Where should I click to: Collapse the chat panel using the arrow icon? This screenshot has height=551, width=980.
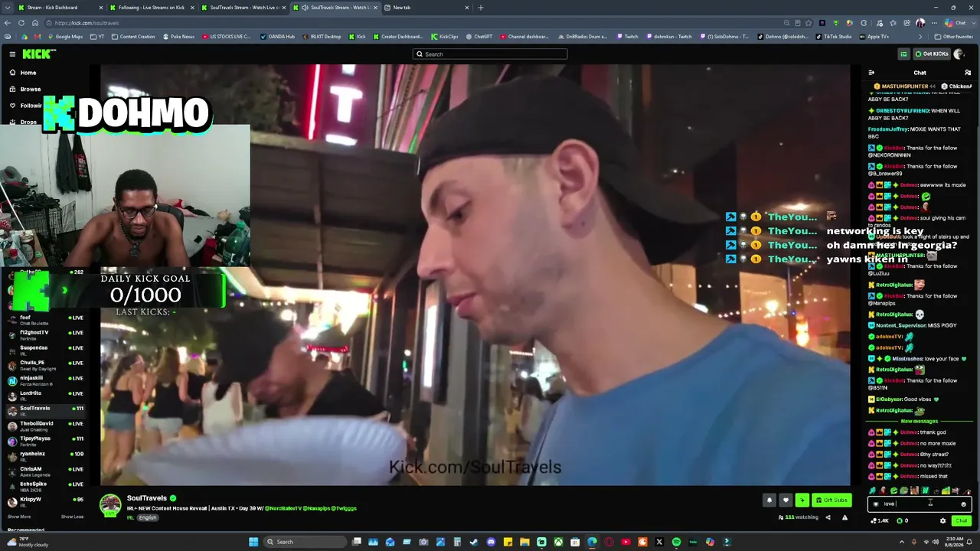click(x=871, y=73)
